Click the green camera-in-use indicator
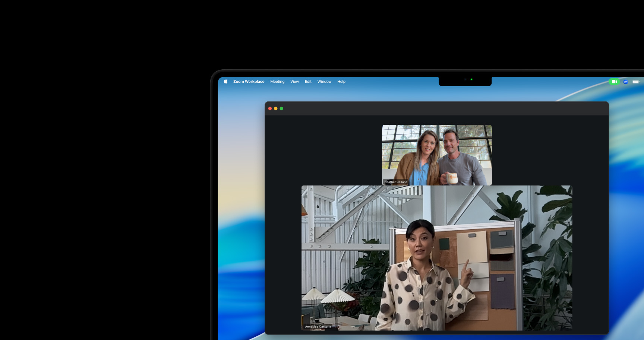644x340 pixels. point(614,82)
